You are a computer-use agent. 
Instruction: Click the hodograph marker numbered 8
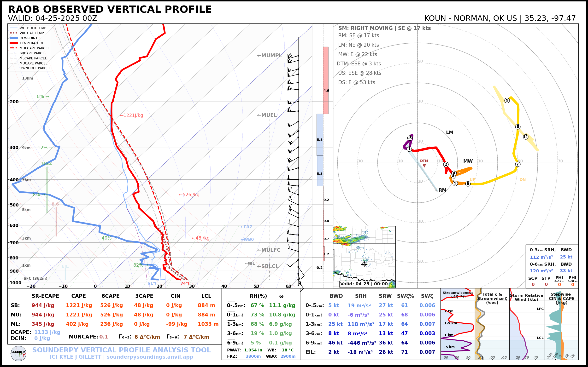[x=518, y=127]
